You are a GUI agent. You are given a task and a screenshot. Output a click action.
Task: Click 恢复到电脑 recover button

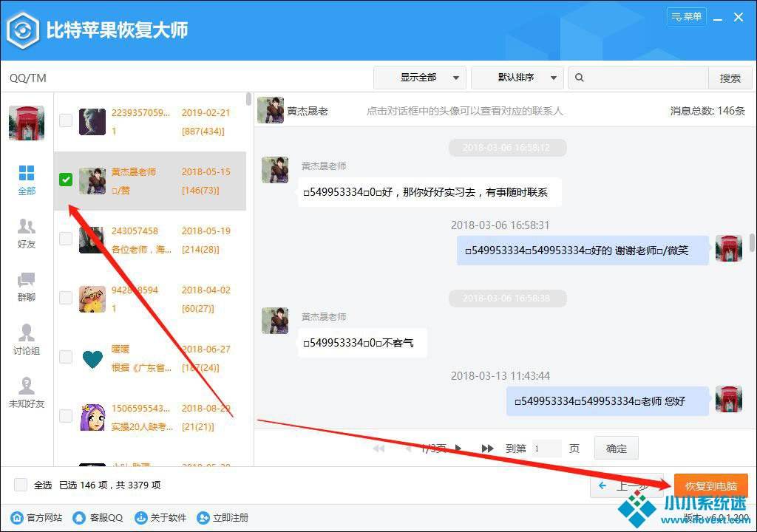tap(711, 485)
